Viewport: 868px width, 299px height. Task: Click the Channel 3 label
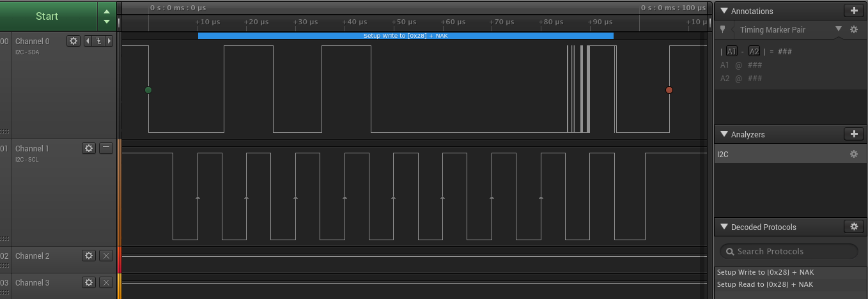coord(32,282)
